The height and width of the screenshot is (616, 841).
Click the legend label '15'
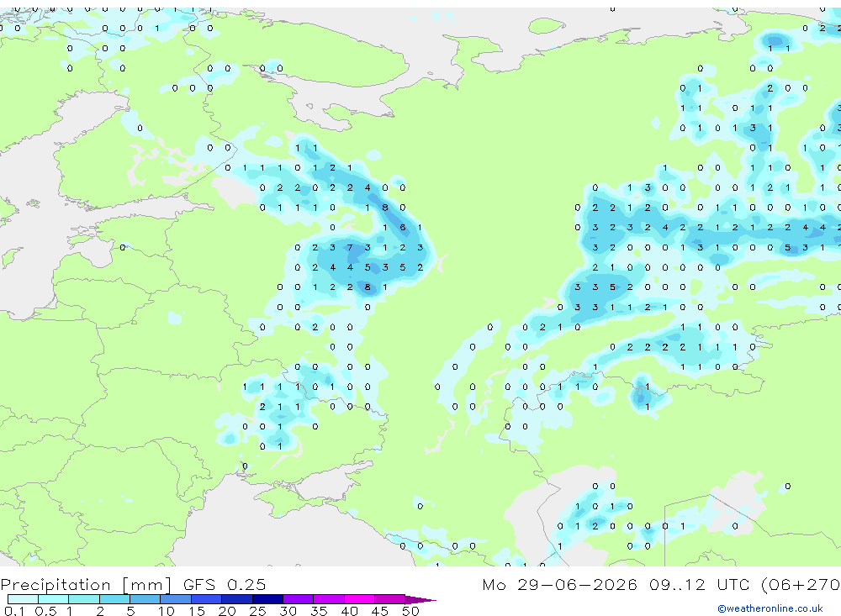197,611
